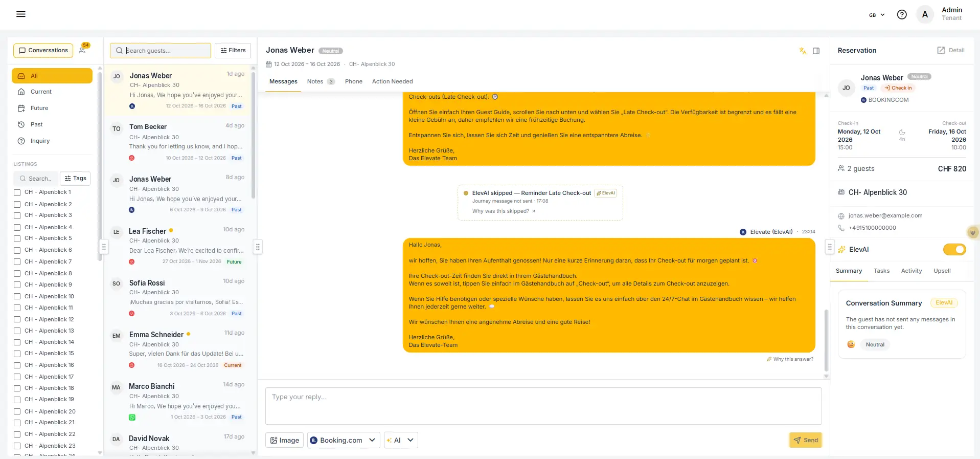Screen dimensions: 980x459
Task: Click the email globe icon beside jonas.weber@example.com
Action: tap(841, 216)
